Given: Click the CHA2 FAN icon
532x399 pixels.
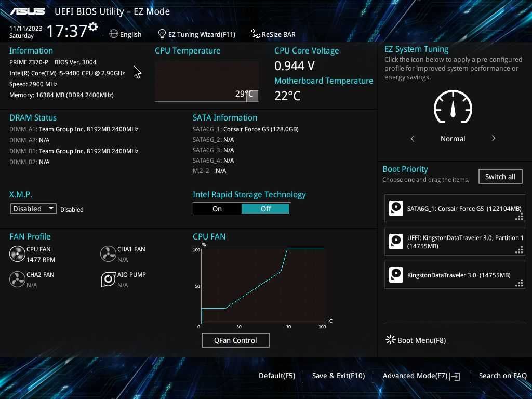Looking at the screenshot, I should tap(17, 279).
